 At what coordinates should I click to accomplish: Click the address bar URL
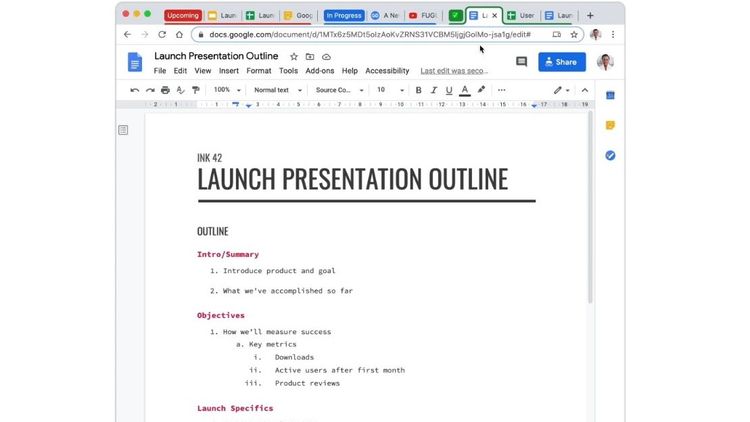[x=370, y=34]
